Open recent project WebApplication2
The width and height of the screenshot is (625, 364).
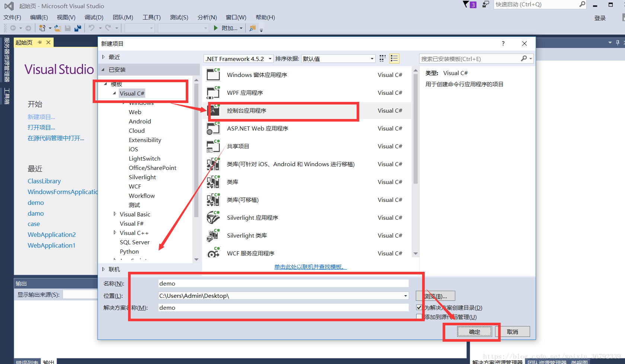(52, 235)
